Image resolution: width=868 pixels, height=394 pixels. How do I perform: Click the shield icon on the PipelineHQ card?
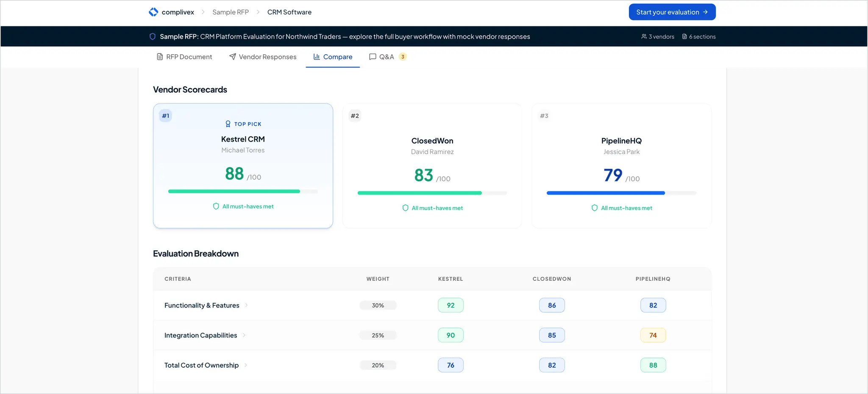coord(595,208)
